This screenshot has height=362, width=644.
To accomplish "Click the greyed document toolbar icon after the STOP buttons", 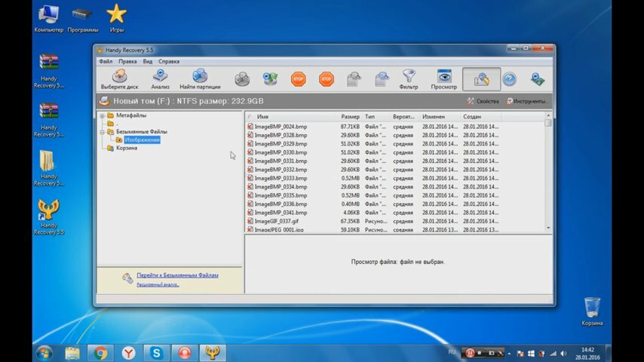I will click(x=354, y=79).
